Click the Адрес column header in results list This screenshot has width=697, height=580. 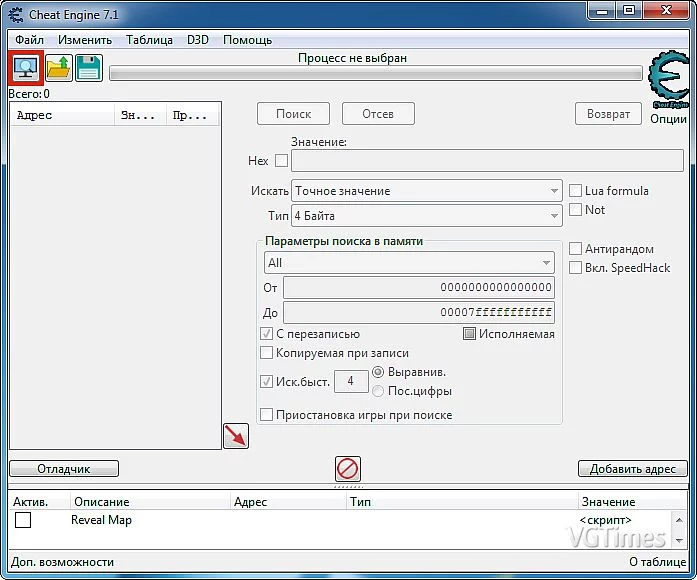(x=62, y=116)
